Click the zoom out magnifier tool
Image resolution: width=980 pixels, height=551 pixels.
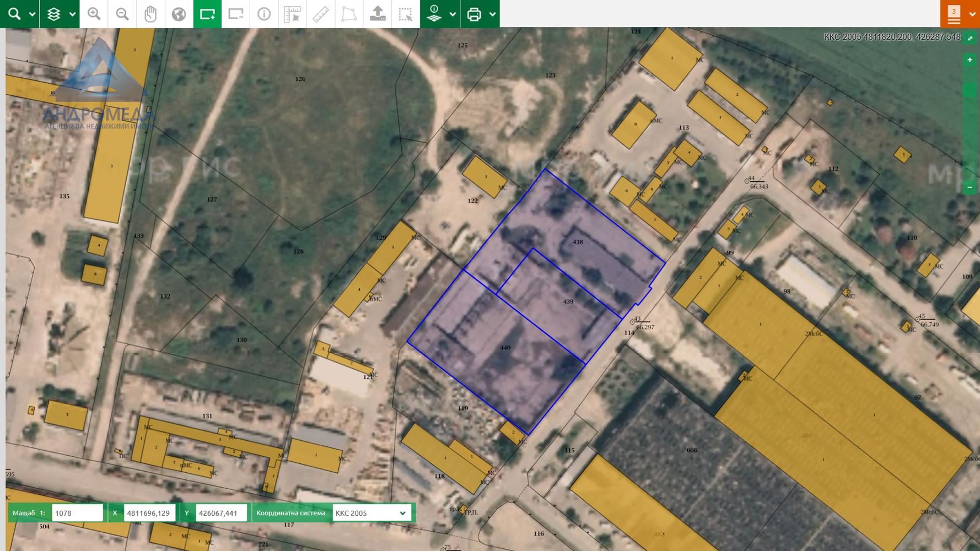point(122,14)
